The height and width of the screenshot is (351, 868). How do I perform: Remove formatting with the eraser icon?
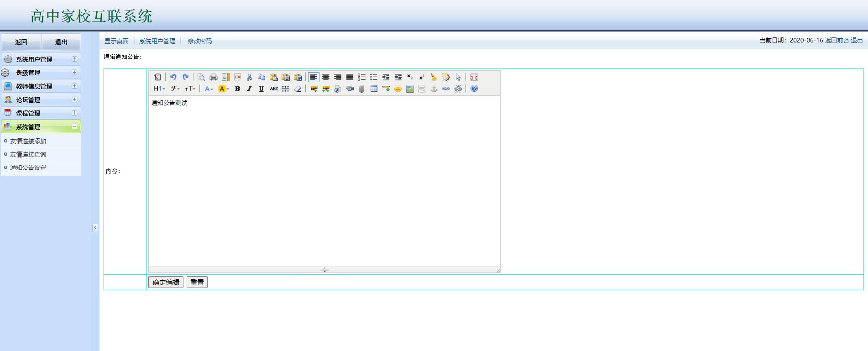[298, 89]
